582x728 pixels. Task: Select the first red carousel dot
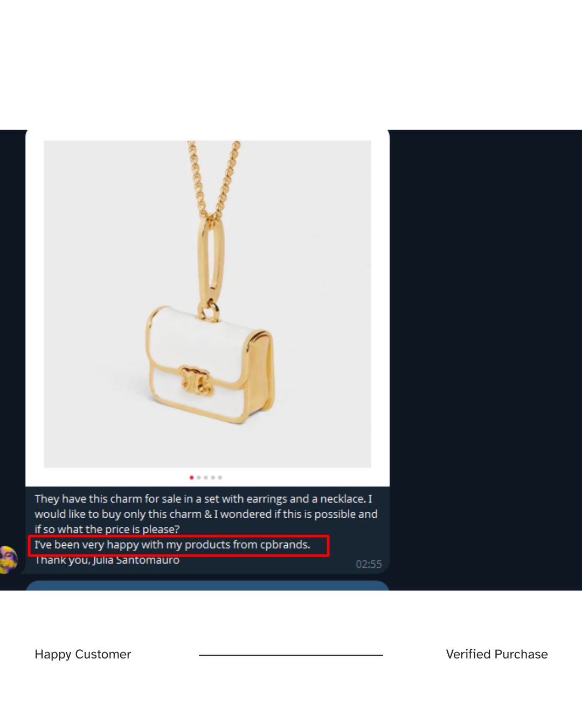point(191,477)
